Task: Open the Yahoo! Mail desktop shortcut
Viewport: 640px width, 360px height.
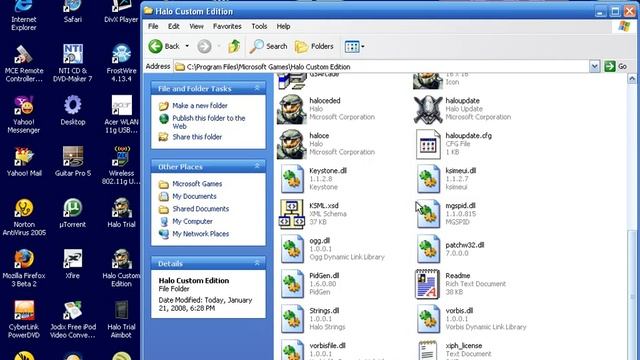Action: [24, 162]
